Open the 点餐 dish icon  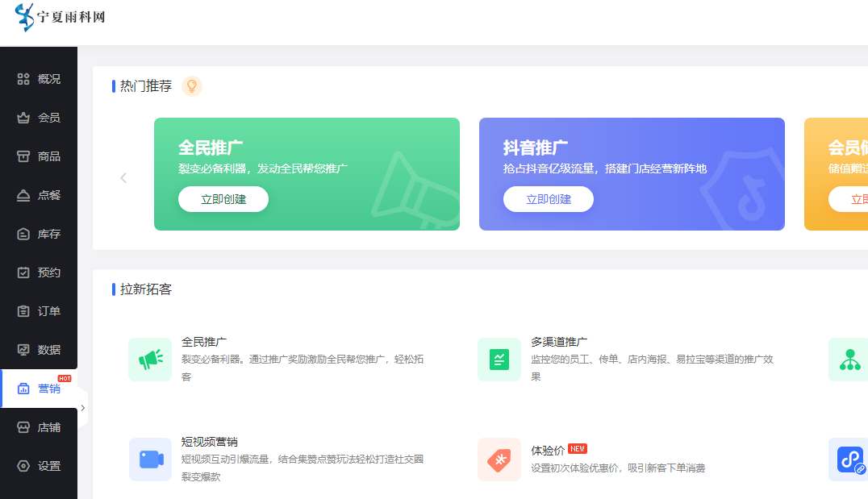tap(23, 195)
